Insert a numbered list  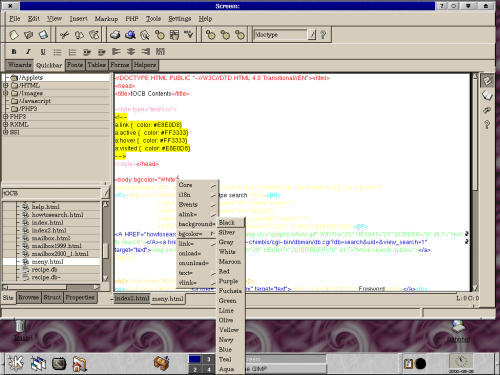tap(72, 52)
